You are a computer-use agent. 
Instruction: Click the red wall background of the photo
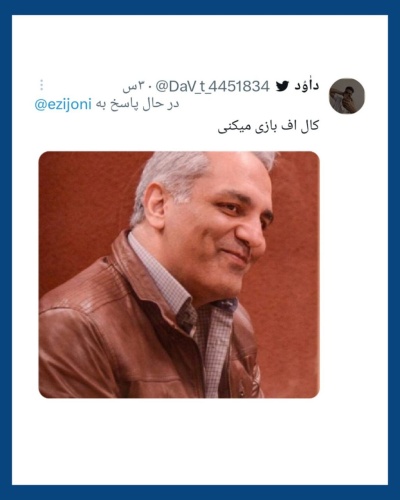point(83,200)
